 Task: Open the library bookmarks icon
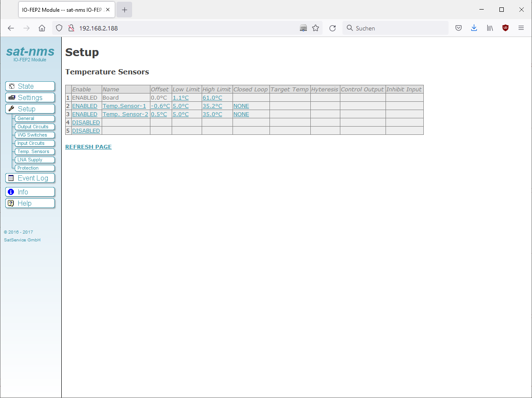coord(490,28)
